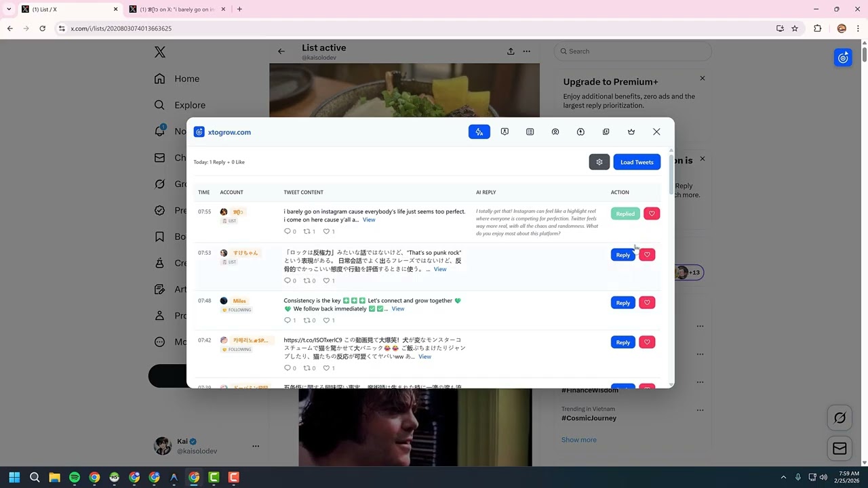Close the xtogrow popup panel

click(656, 132)
